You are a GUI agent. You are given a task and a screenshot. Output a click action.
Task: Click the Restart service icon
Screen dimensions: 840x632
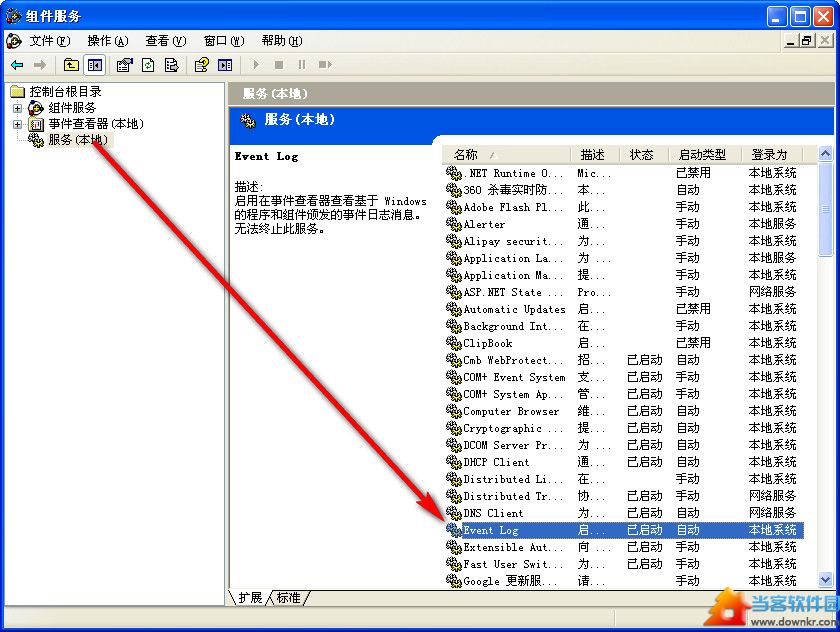(x=325, y=65)
